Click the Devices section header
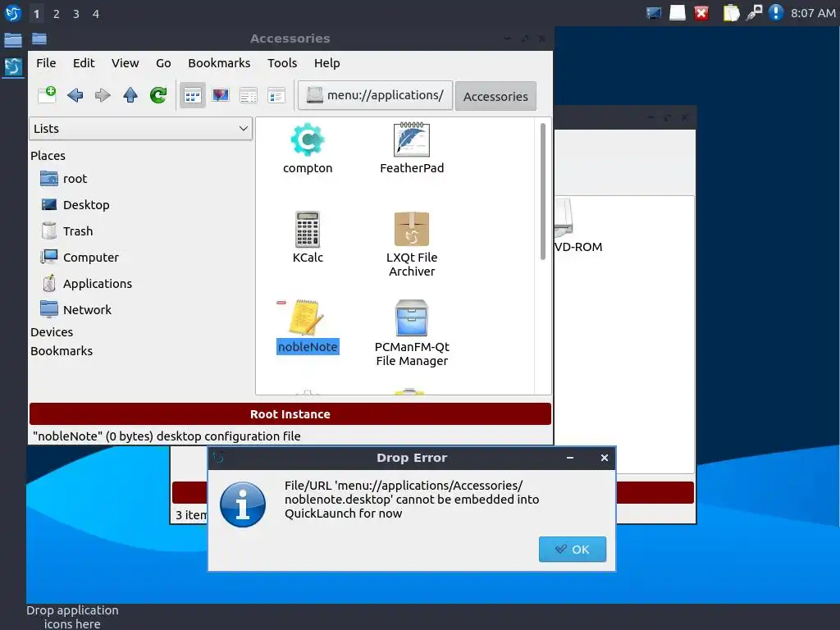Image resolution: width=840 pixels, height=630 pixels. pyautogui.click(x=52, y=332)
